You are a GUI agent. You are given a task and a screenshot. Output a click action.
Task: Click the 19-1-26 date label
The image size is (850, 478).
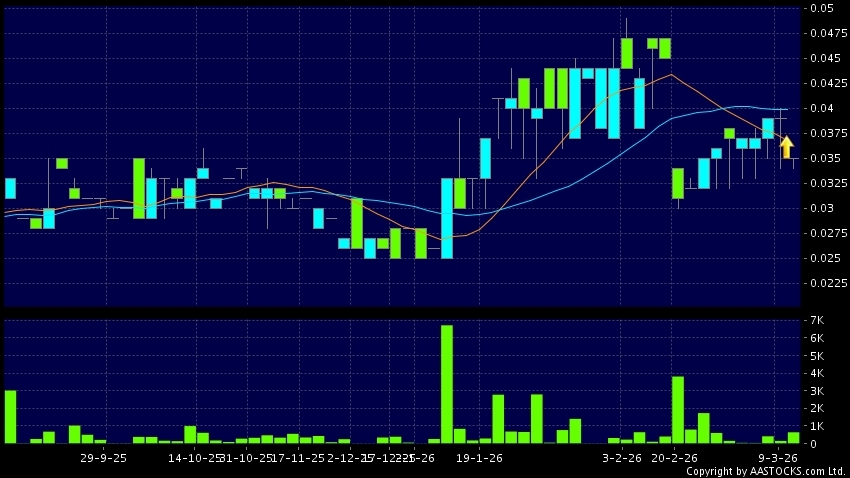click(479, 457)
